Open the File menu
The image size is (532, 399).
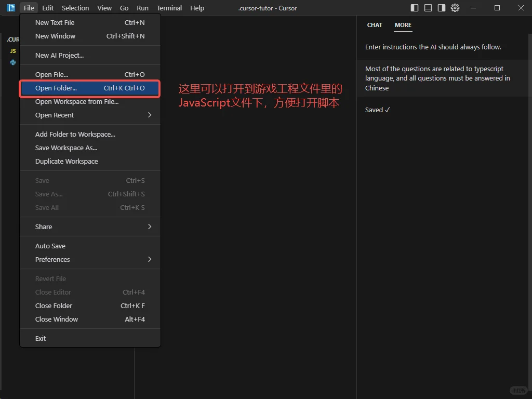(29, 8)
